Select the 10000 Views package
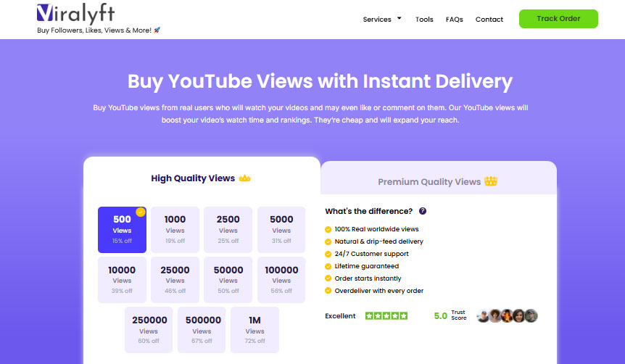The image size is (625, 364). (122, 280)
